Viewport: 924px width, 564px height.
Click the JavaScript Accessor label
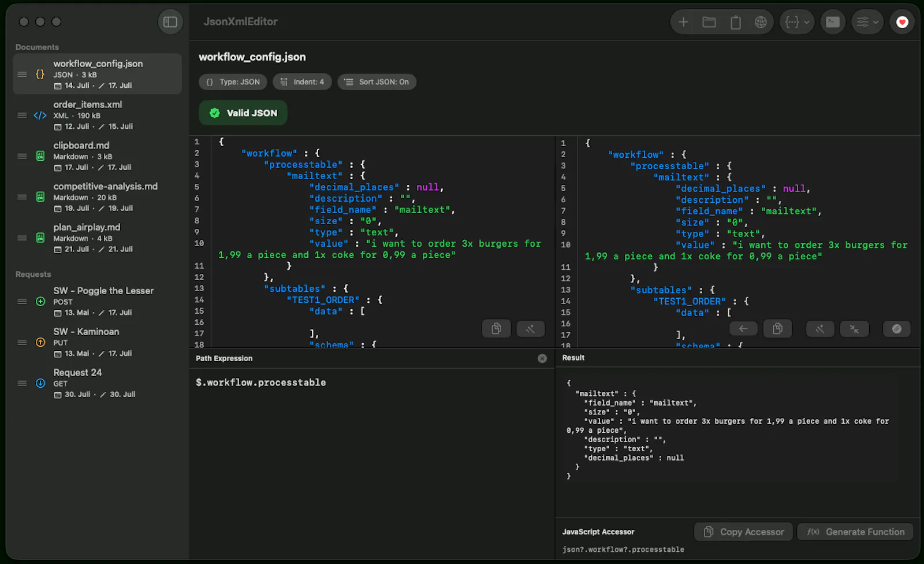pos(598,532)
